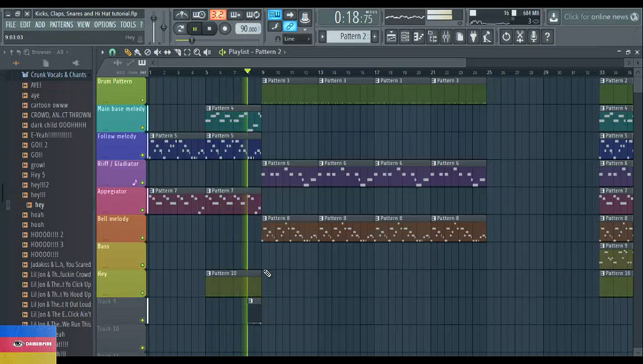Select the Paint brush tool in playlist
The width and height of the screenshot is (643, 364).
137,52
